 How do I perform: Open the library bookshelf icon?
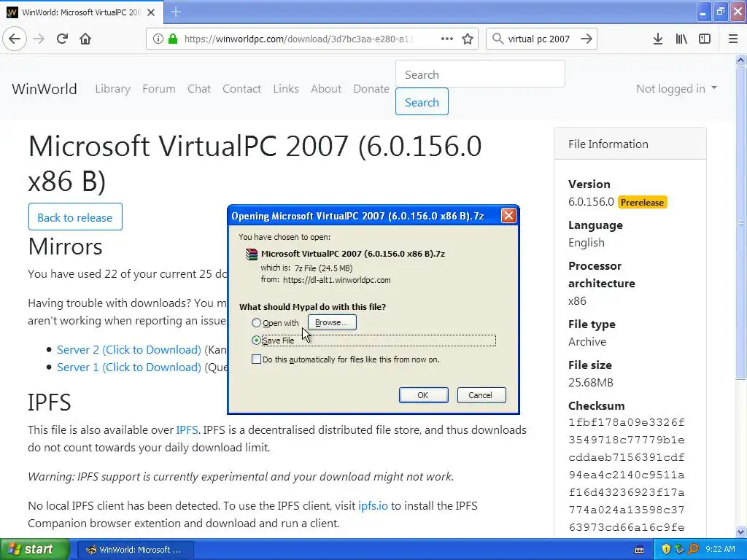coord(681,39)
